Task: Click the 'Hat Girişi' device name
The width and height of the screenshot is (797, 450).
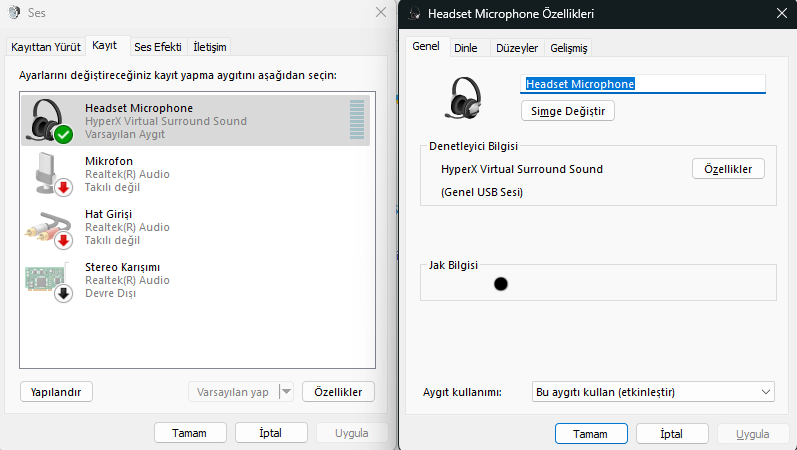Action: click(x=108, y=214)
